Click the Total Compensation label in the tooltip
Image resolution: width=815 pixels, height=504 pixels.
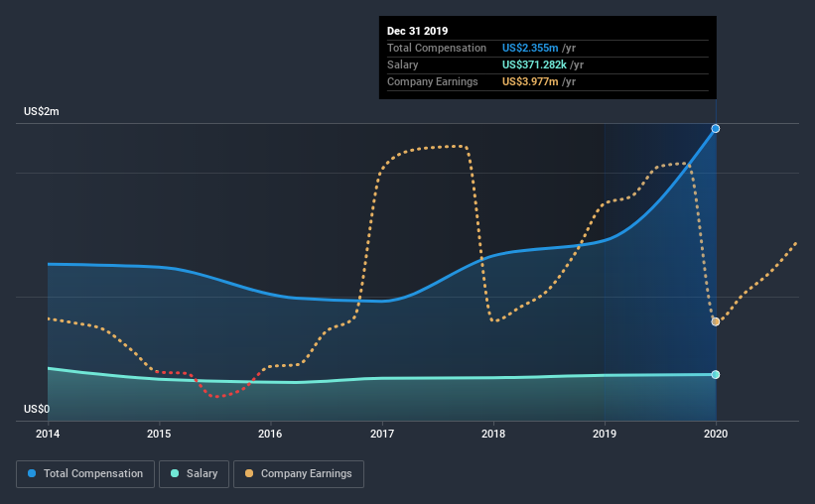point(437,48)
